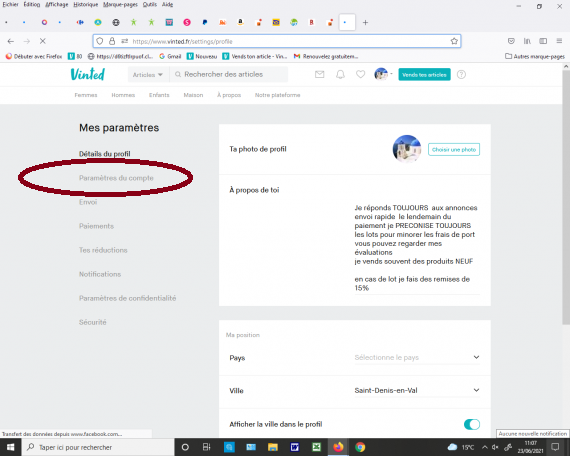The image size is (570, 456).
Task: Click the help question mark icon
Action: point(461,75)
